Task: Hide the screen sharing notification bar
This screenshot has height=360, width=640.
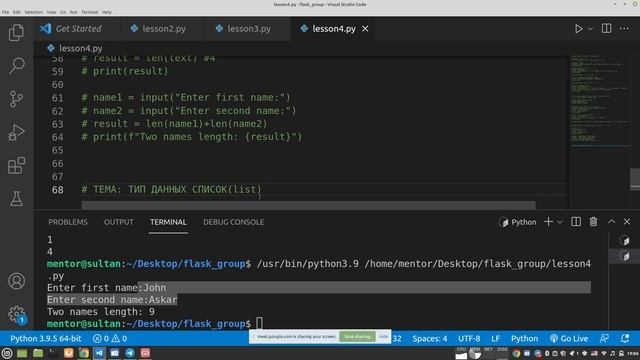Action: 383,337
